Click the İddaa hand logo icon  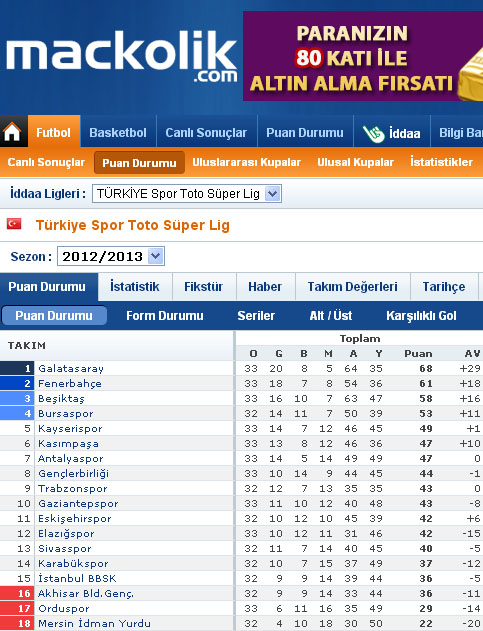point(373,134)
